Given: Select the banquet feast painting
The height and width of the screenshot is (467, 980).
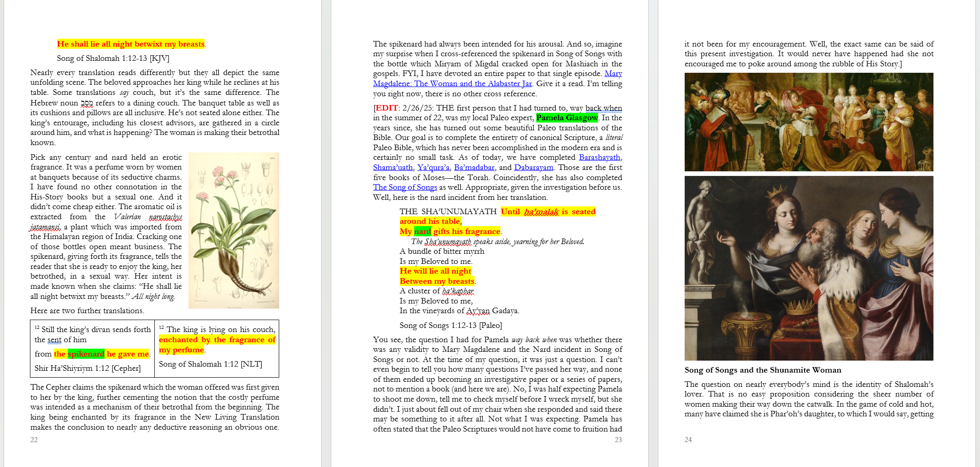Looking at the screenshot, I should point(809,122).
